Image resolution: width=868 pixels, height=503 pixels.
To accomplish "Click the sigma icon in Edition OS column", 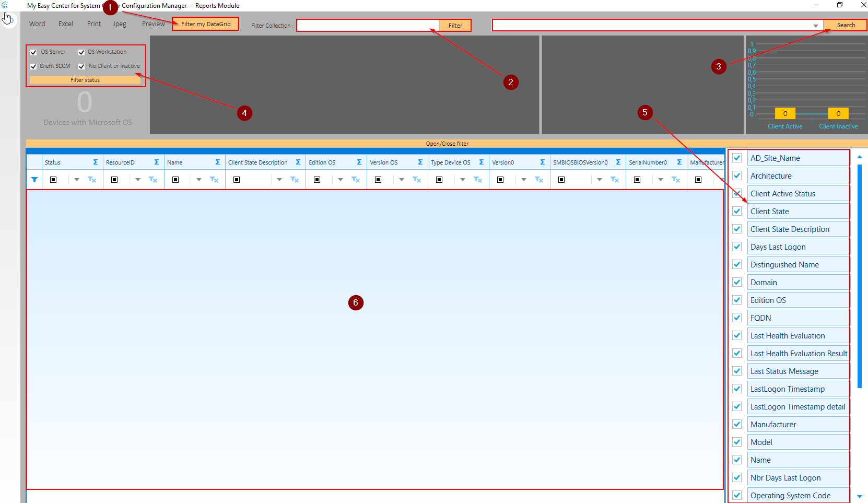I will (x=359, y=162).
